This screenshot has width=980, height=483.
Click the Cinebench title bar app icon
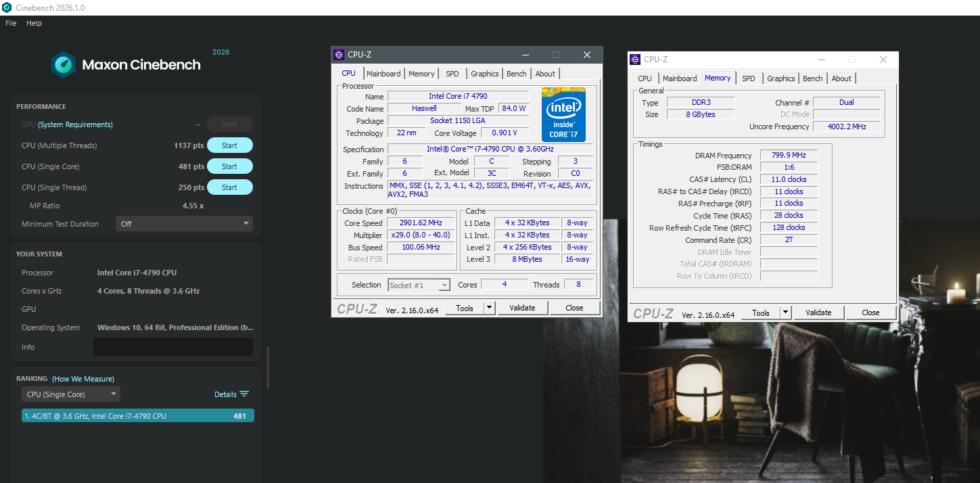[7, 7]
